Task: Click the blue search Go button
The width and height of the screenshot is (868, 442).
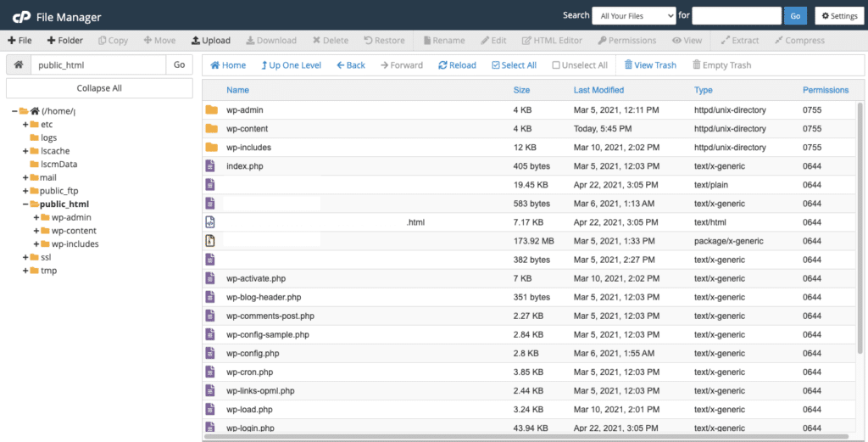Action: pos(795,16)
